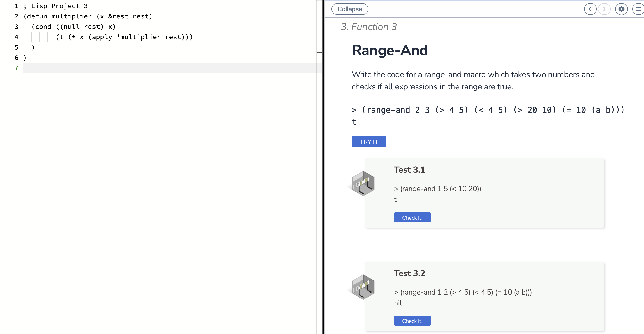Click line number 4 in gutter
Image resolution: width=644 pixels, height=334 pixels.
pos(16,37)
